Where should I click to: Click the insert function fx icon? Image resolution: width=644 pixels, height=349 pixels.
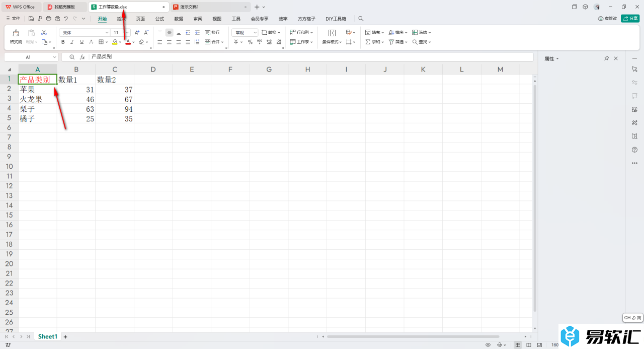(82, 57)
